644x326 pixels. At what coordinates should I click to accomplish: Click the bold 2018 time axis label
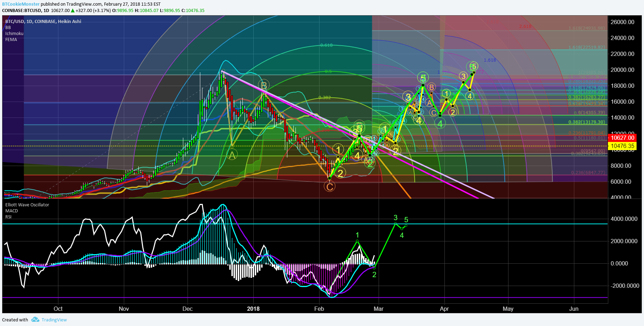coord(253,309)
